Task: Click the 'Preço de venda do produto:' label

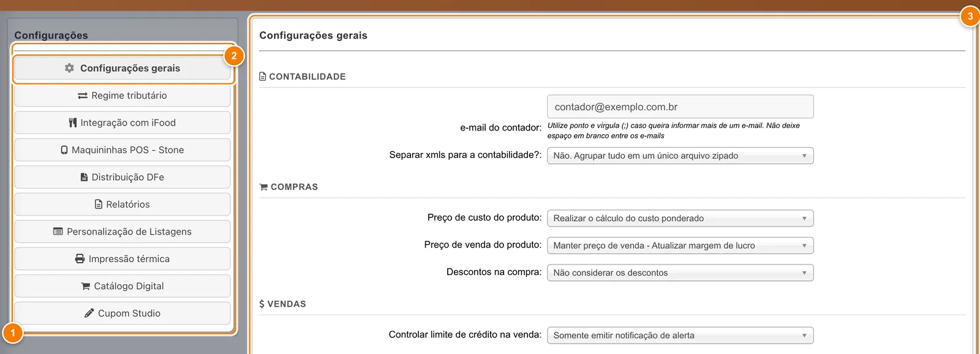Action: 483,244
